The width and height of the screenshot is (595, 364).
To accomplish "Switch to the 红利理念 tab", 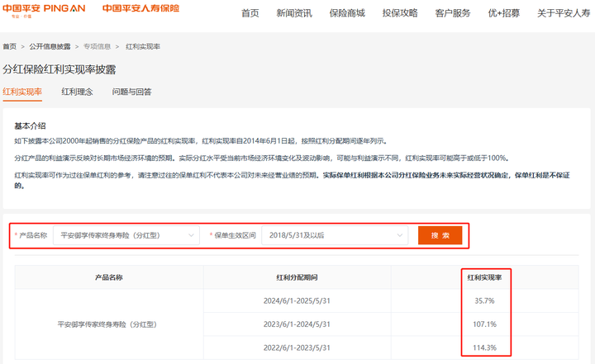I will coord(77,92).
